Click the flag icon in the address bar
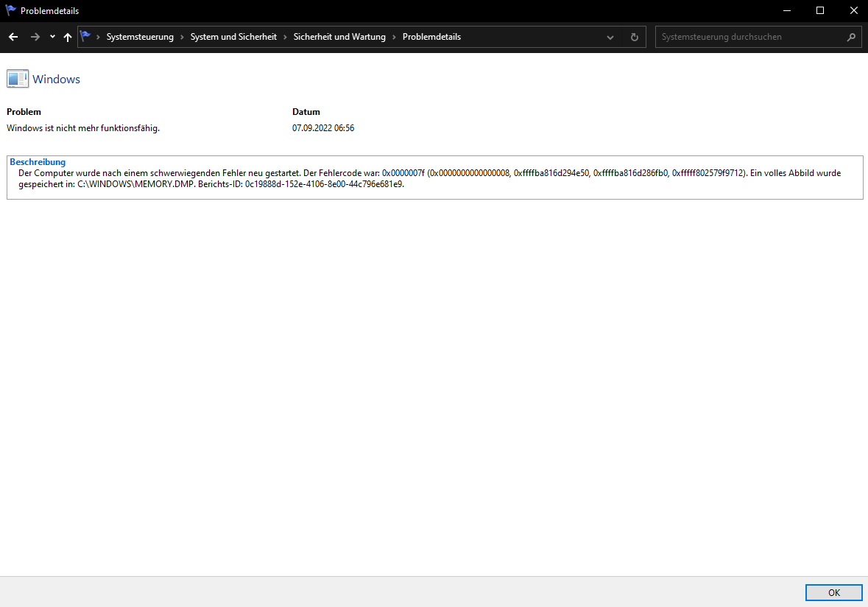This screenshot has height=607, width=868. 86,37
